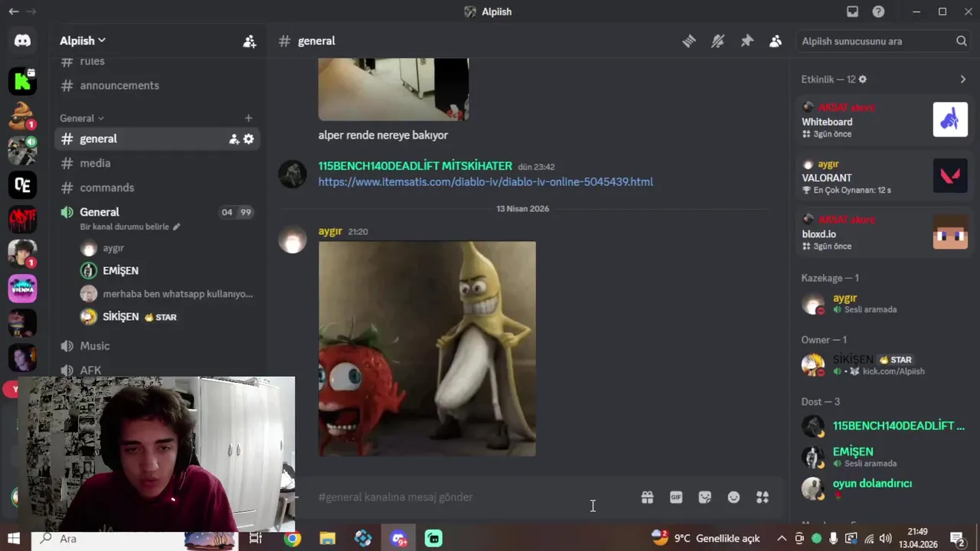Create a channel in General category

pos(248,118)
